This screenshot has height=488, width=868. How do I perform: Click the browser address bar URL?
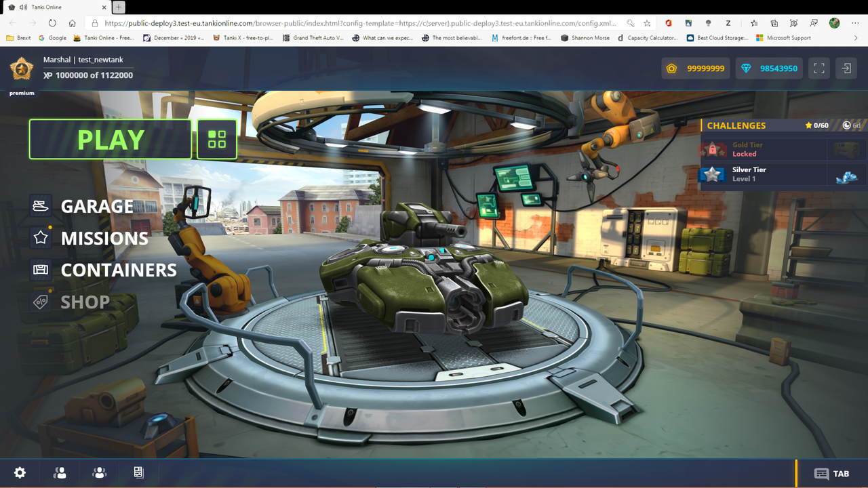click(x=359, y=23)
